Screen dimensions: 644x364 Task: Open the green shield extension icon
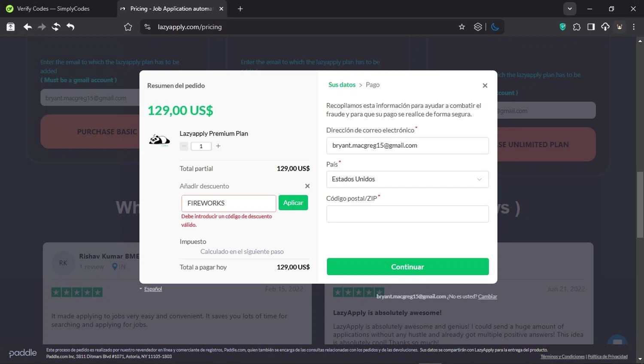point(562,27)
